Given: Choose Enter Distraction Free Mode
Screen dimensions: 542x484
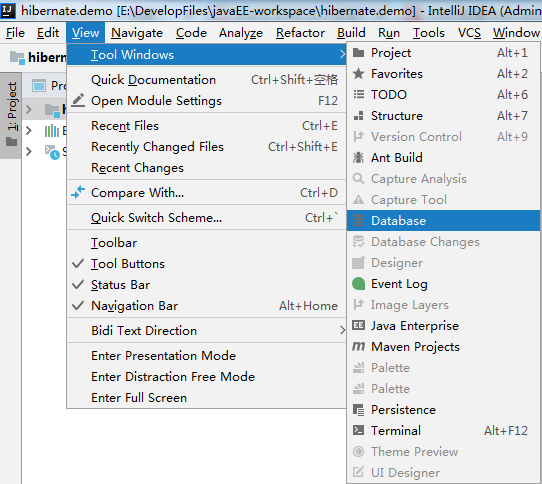Looking at the screenshot, I should coord(206,376).
